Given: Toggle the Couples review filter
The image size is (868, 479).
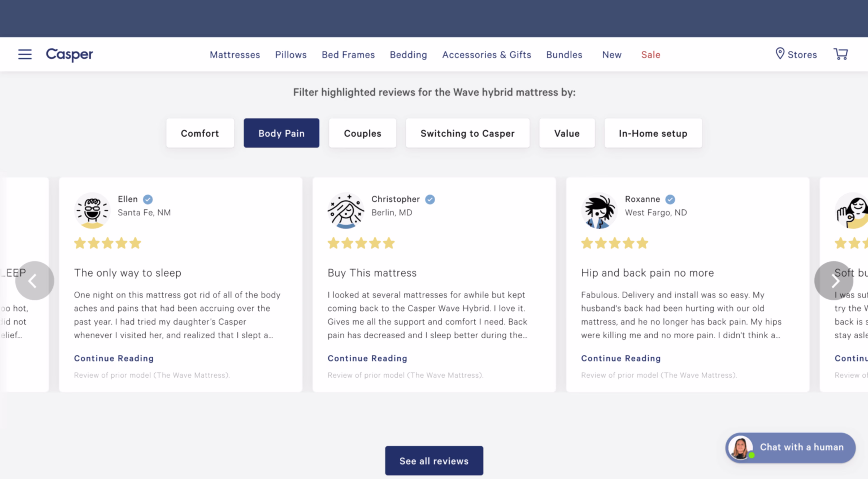Looking at the screenshot, I should tap(362, 133).
